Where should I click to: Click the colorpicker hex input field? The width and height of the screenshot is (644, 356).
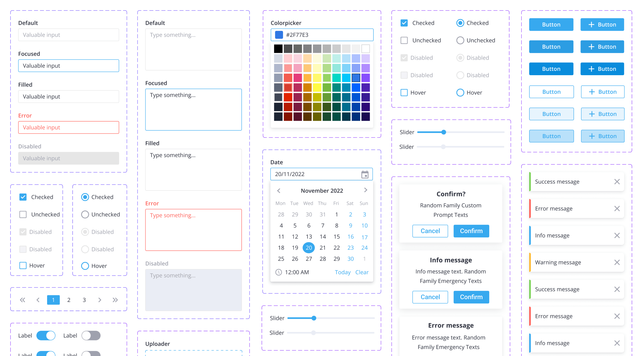(322, 35)
